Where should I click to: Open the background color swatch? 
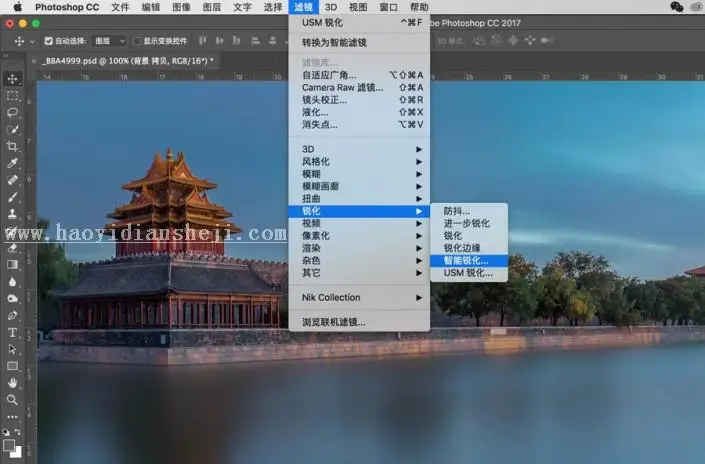[17, 452]
